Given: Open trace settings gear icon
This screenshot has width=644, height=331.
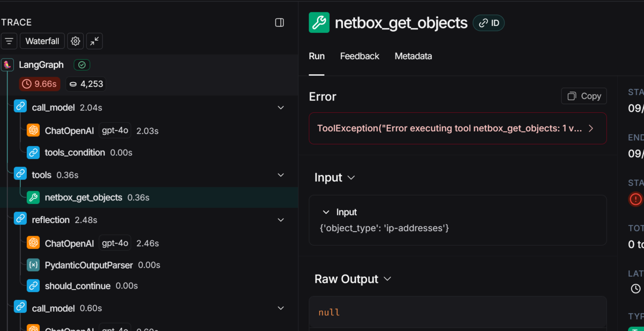Looking at the screenshot, I should [76, 41].
